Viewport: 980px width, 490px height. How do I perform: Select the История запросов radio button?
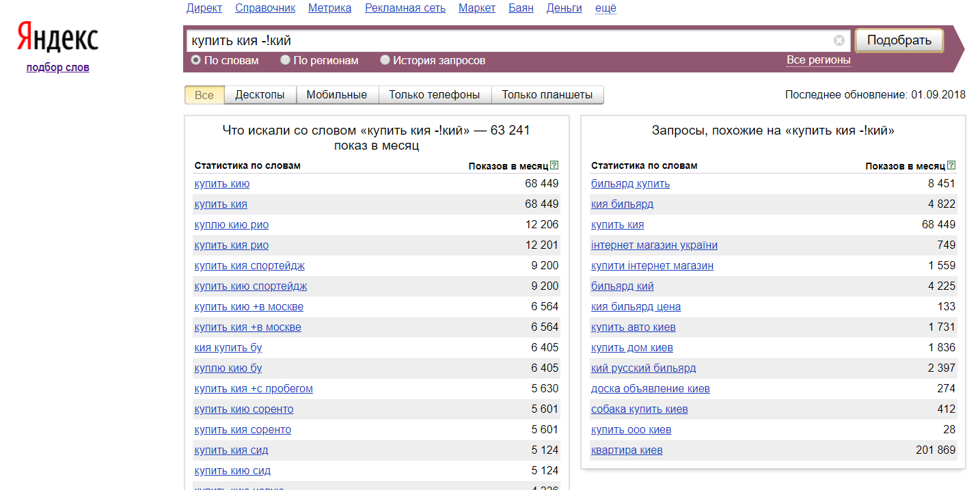(x=385, y=60)
